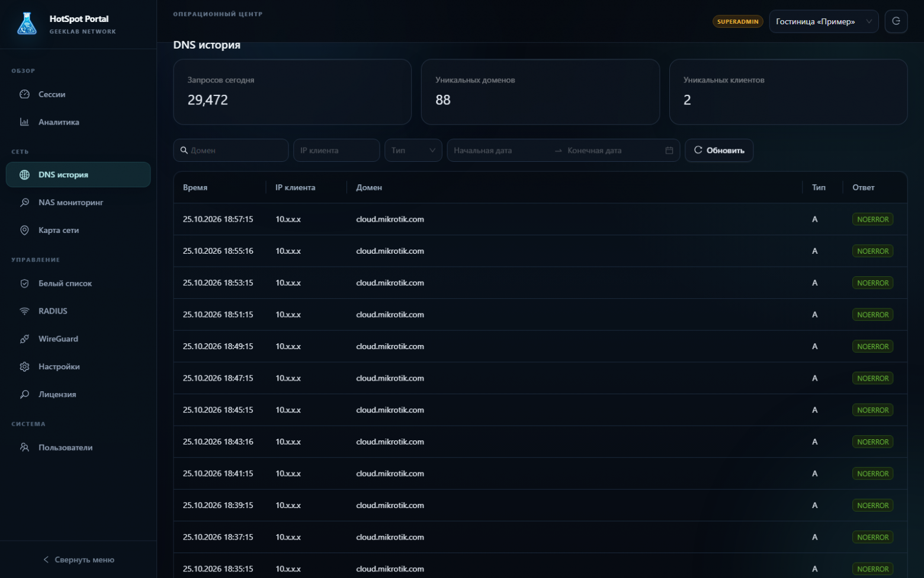Click cloud.mikrotik.com in the 18:53:15 row
924x578 pixels.
coord(390,283)
